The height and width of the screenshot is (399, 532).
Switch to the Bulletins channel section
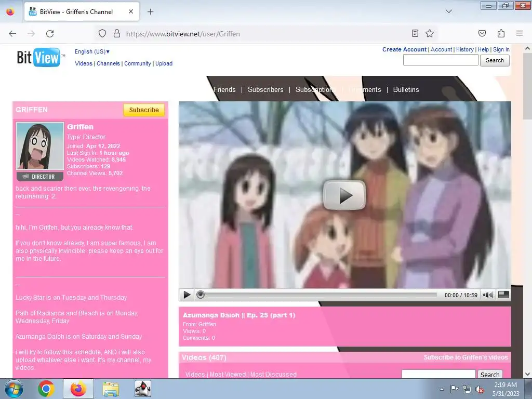click(x=406, y=89)
